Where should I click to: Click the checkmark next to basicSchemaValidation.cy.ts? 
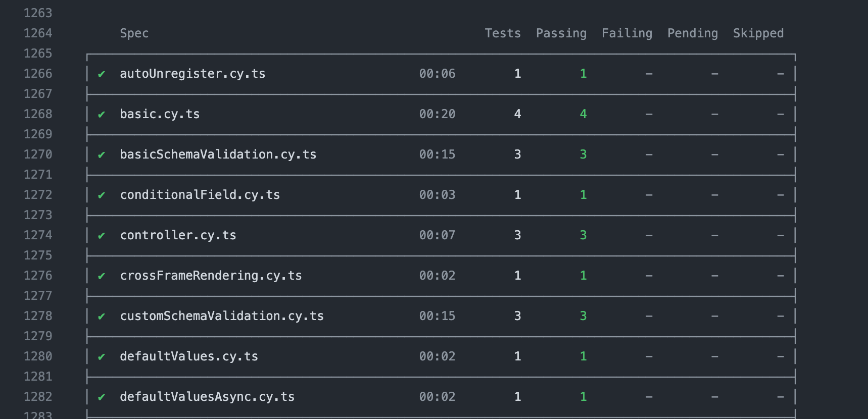point(102,155)
